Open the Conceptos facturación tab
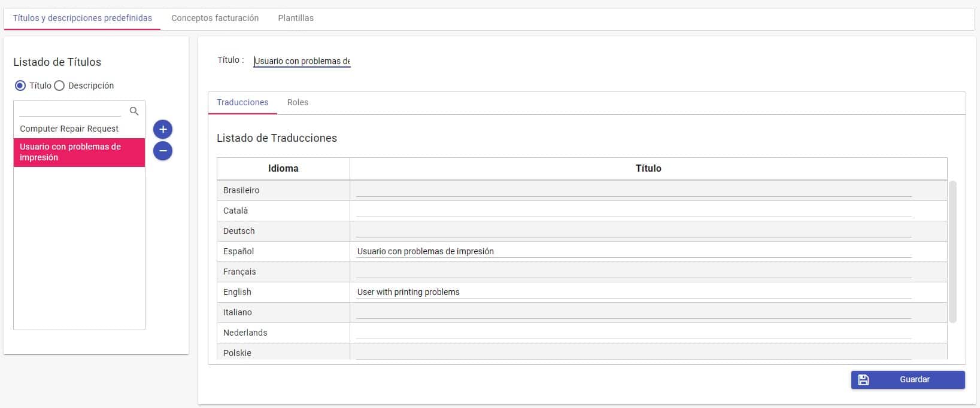This screenshot has width=980, height=408. [215, 18]
